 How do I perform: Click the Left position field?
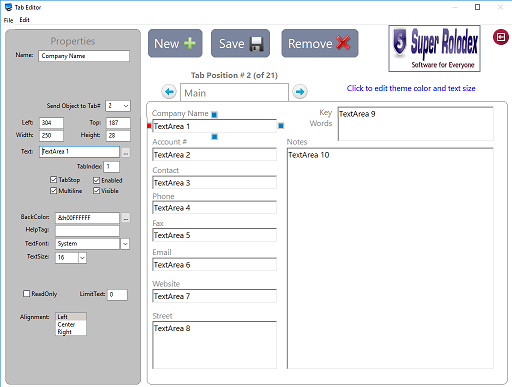click(51, 123)
